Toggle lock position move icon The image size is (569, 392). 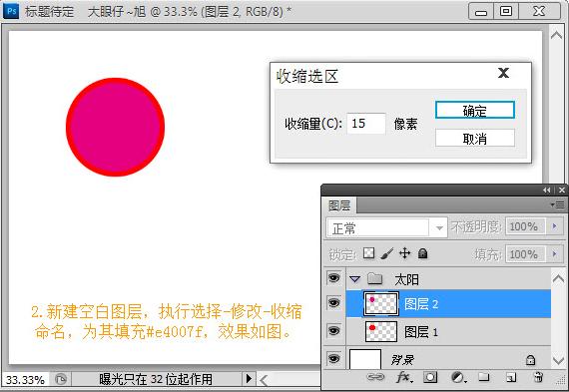coord(404,252)
